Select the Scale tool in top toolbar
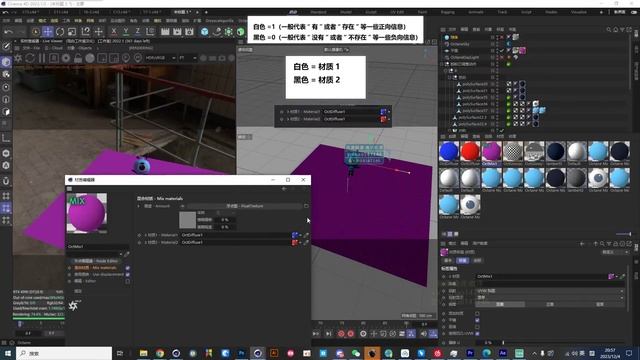 72,31
